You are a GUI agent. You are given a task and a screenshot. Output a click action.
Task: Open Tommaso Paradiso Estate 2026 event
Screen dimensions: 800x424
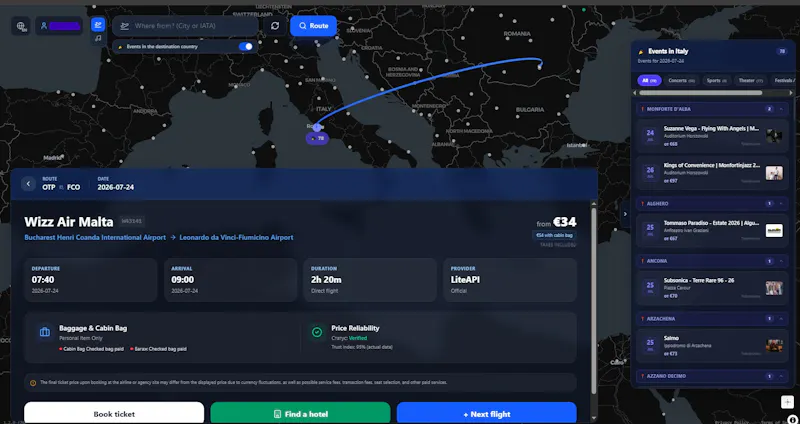click(x=713, y=231)
